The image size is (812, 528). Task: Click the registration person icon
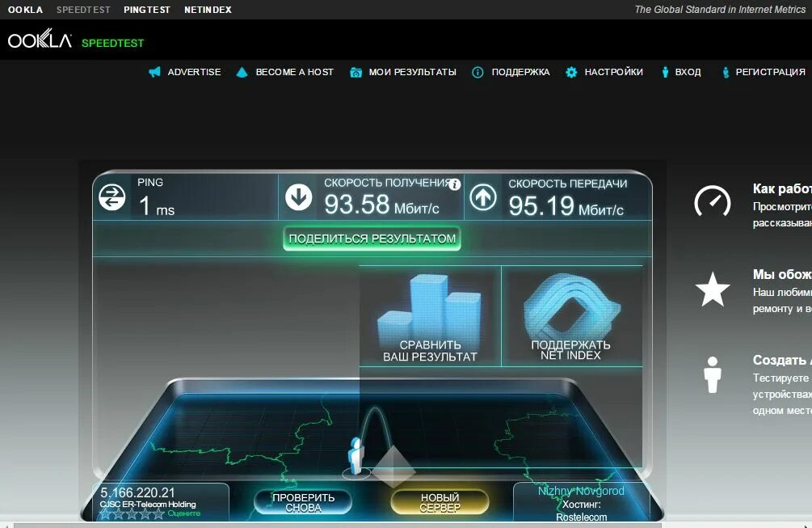pyautogui.click(x=726, y=73)
